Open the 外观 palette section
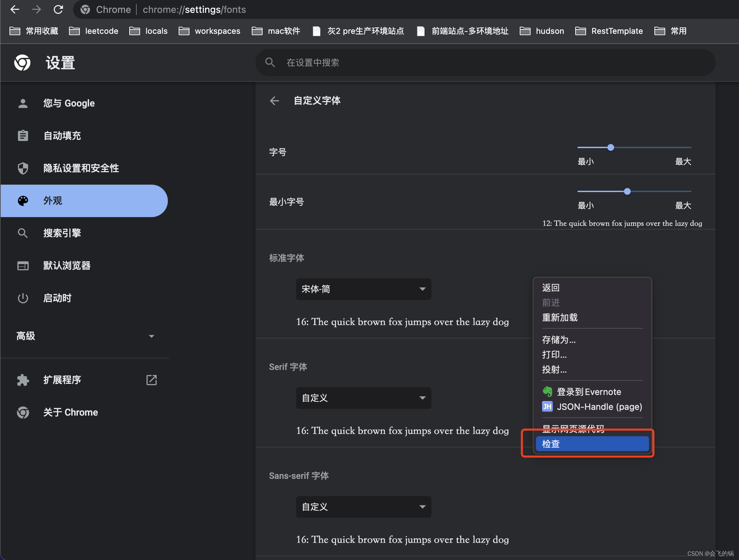The image size is (739, 560). [x=52, y=201]
